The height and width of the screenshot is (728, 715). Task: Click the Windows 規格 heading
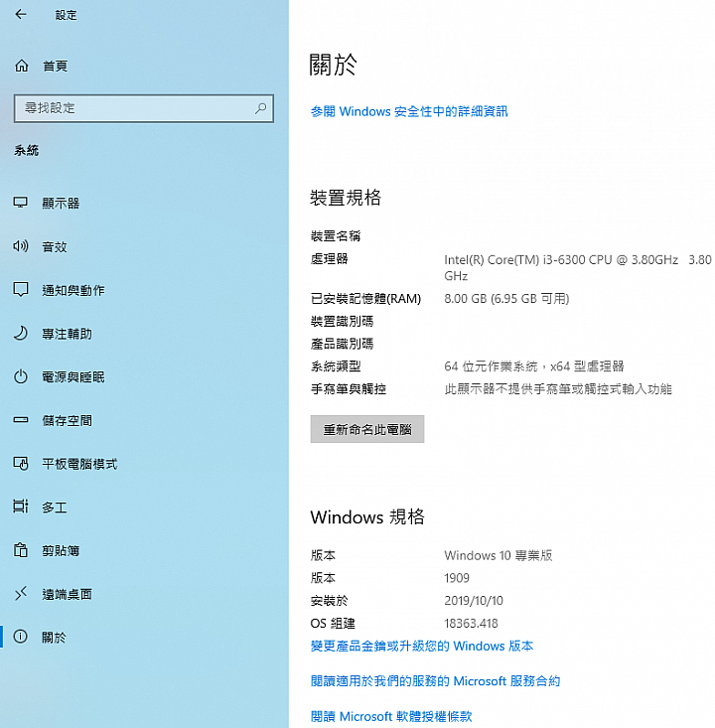pyautogui.click(x=367, y=516)
